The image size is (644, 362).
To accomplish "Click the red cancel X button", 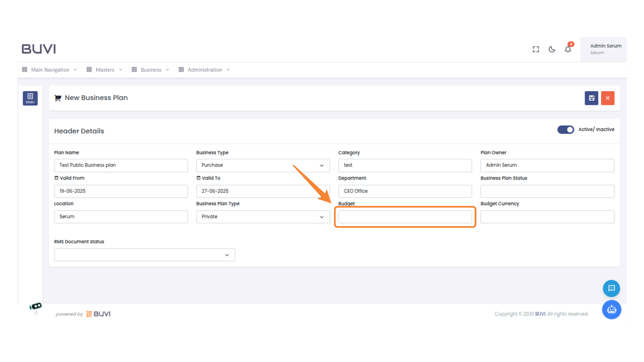I will tap(607, 98).
